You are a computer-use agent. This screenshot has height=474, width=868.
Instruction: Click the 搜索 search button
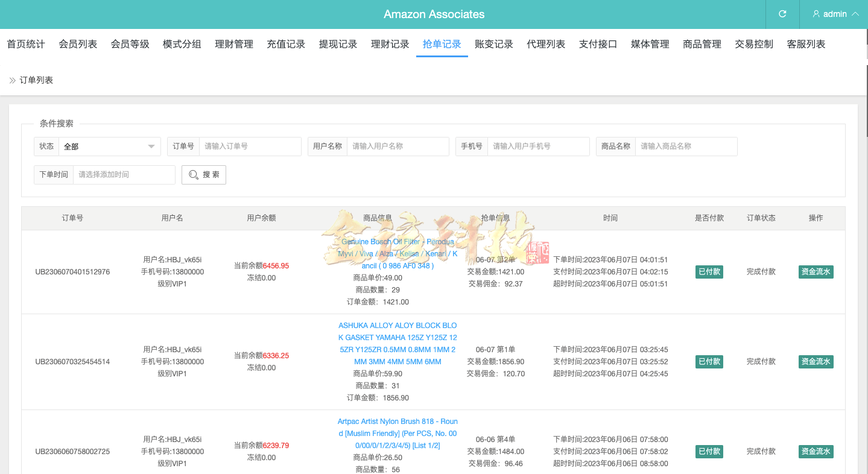[x=203, y=175]
